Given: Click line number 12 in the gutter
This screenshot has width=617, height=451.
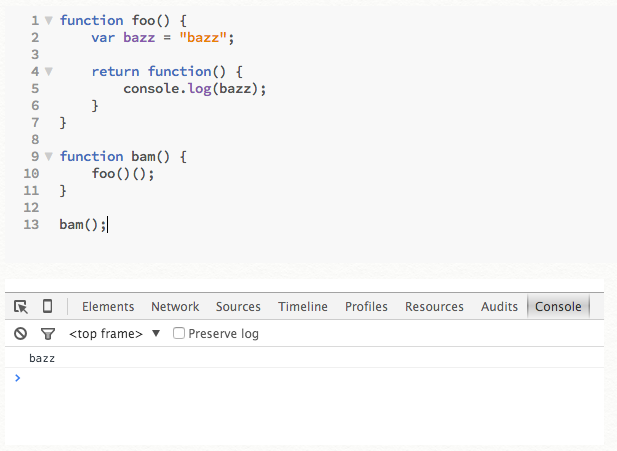Looking at the screenshot, I should [x=31, y=207].
